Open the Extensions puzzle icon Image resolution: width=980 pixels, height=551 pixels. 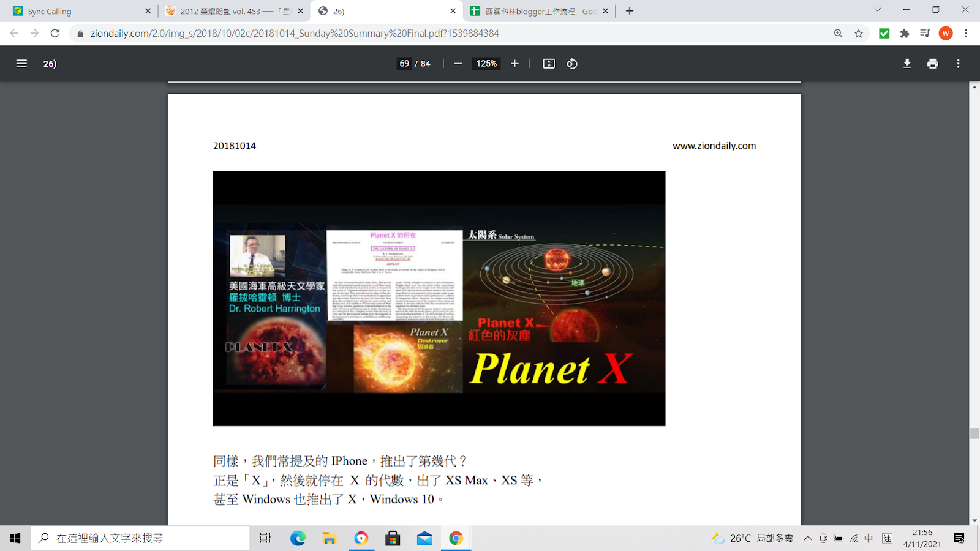click(x=905, y=34)
